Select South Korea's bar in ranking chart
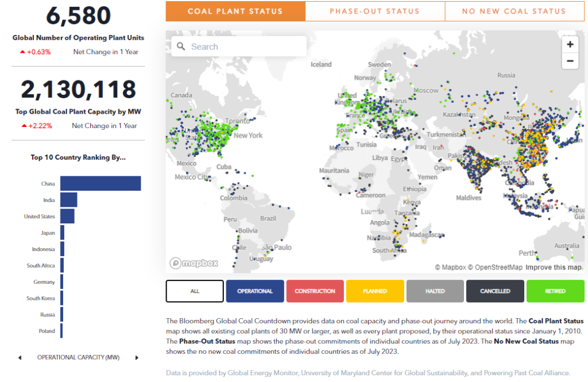The height and width of the screenshot is (382, 588). coord(62,298)
